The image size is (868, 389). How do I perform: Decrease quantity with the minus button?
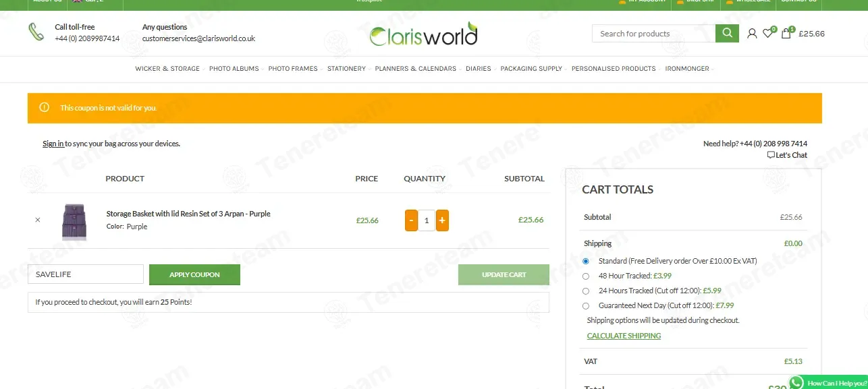pyautogui.click(x=411, y=220)
